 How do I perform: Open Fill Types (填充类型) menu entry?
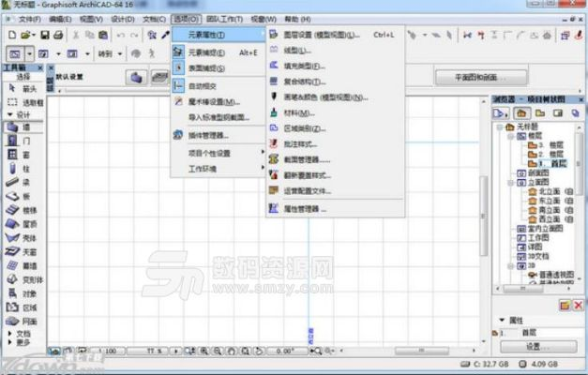tap(335, 66)
